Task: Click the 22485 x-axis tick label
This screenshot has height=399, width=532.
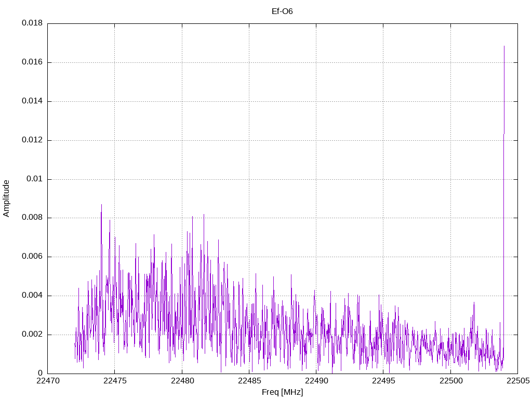Action: pyautogui.click(x=249, y=381)
